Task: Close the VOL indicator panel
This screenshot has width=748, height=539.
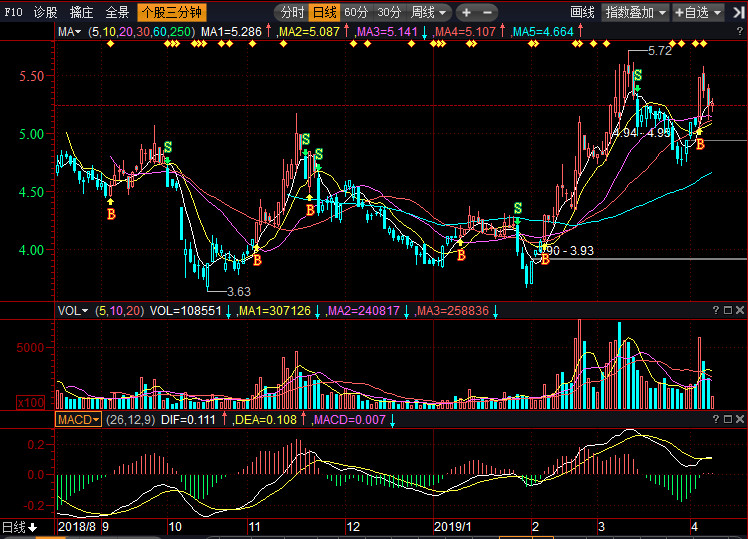Action: pos(740,311)
